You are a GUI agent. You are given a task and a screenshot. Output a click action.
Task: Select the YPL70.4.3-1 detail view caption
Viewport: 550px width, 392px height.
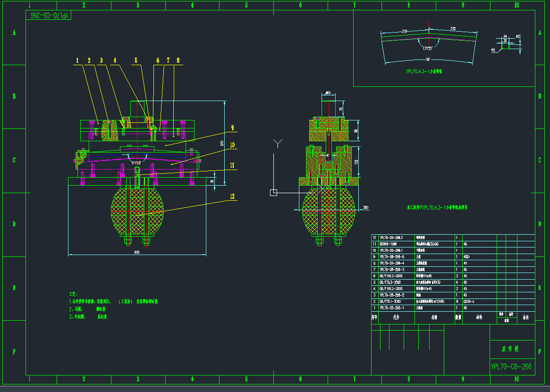pos(423,71)
